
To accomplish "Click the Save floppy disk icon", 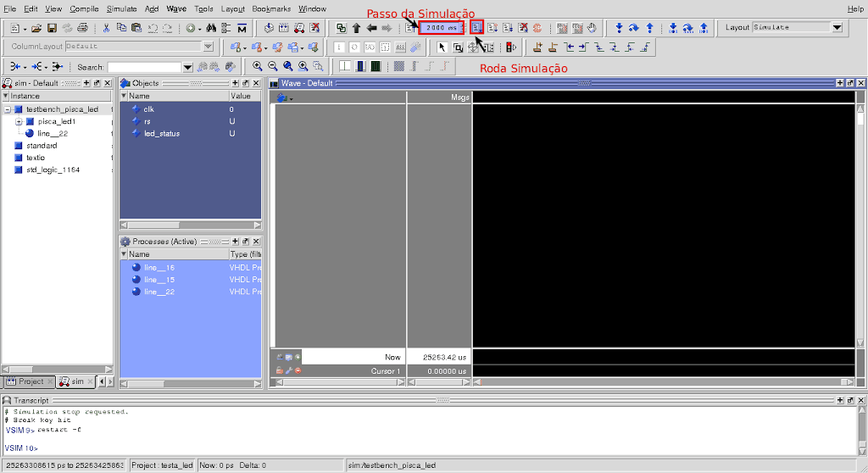I will point(52,28).
